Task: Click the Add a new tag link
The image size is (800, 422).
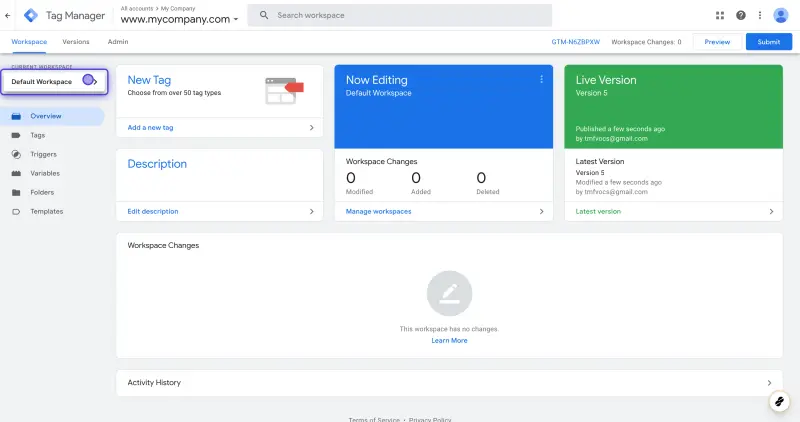Action: [x=151, y=128]
